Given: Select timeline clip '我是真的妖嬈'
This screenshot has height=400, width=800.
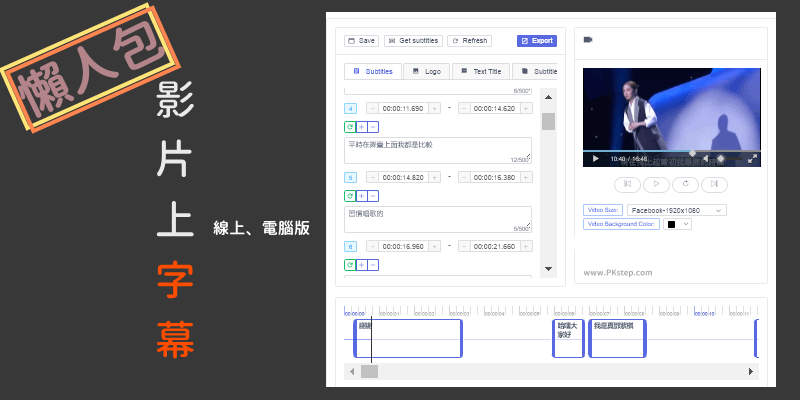Looking at the screenshot, I should pos(617,338).
